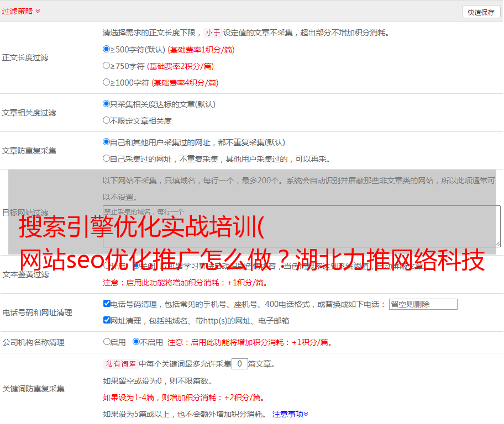Image resolution: width=504 pixels, height=424 pixels.
Task: Click the 正文长度过滤 row label
Action: (25, 57)
